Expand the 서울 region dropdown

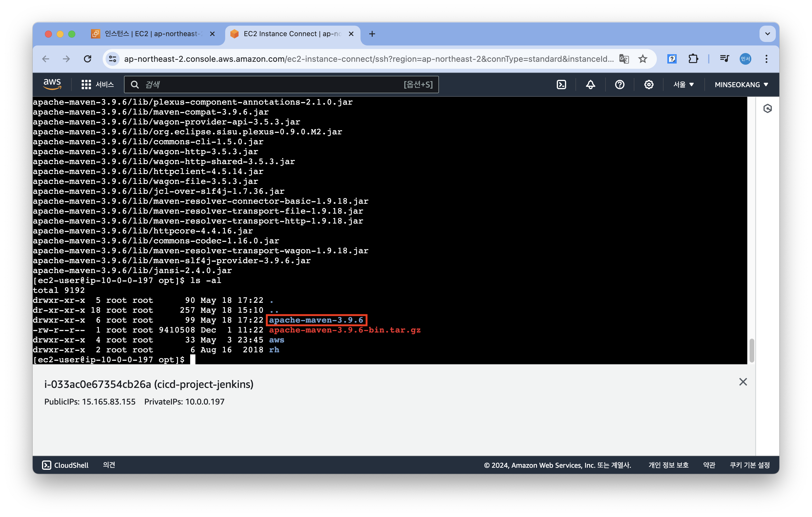click(683, 85)
